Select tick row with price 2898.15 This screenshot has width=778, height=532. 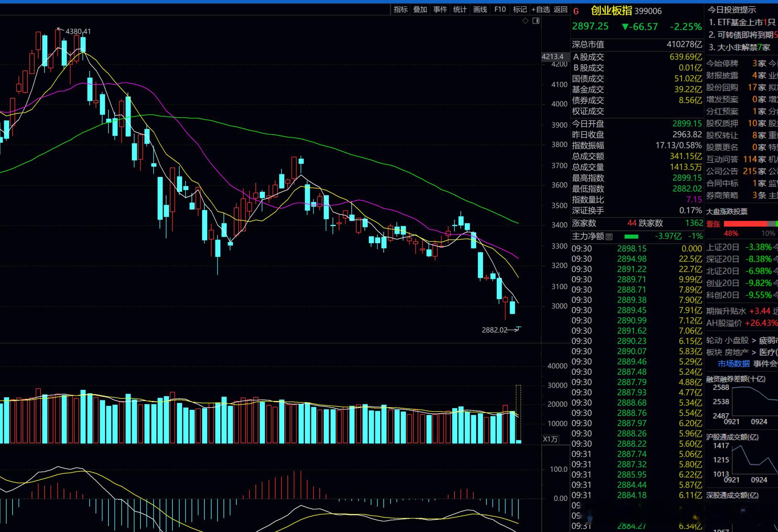click(637, 249)
